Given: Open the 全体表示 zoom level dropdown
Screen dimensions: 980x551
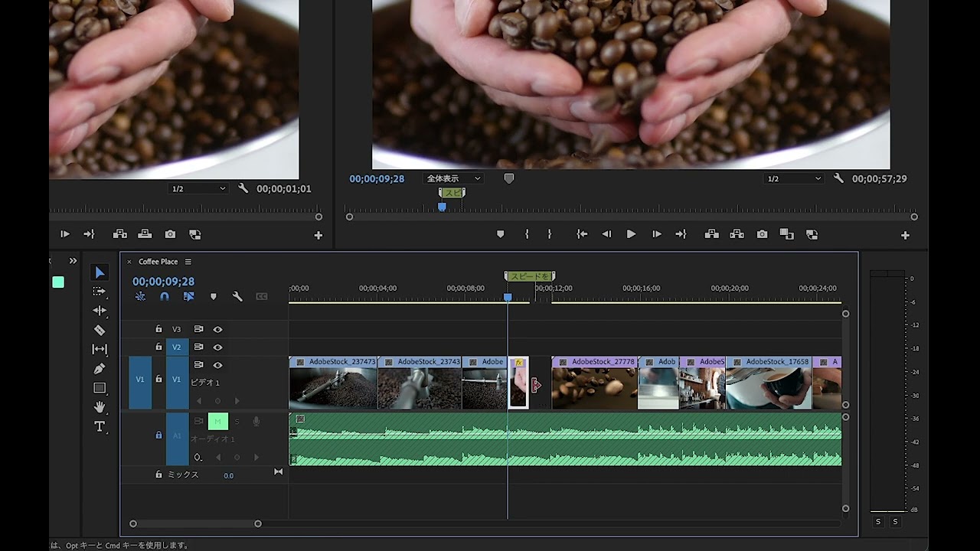Looking at the screenshot, I should (453, 178).
